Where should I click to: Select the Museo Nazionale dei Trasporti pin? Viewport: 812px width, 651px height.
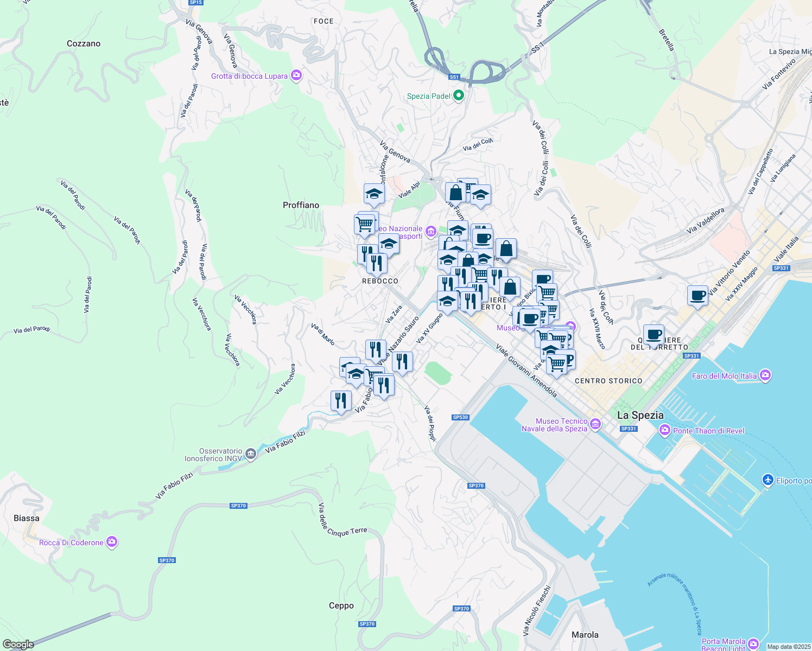coord(430,231)
